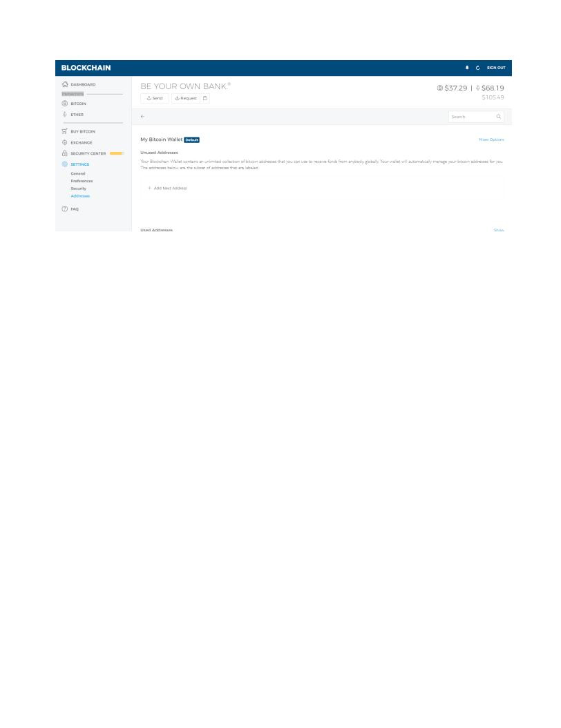
Task: Click the $68.19 ether balance
Action: click(x=489, y=88)
